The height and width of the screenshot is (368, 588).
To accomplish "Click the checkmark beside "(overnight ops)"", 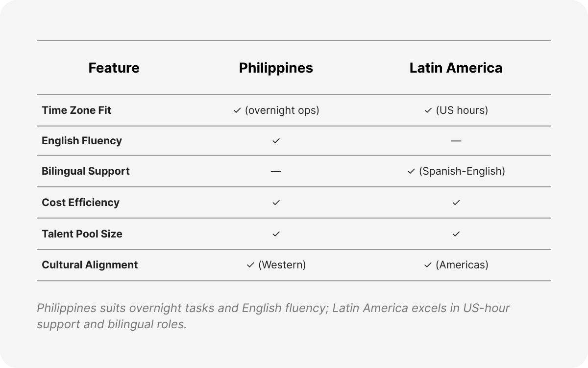I will coord(237,110).
